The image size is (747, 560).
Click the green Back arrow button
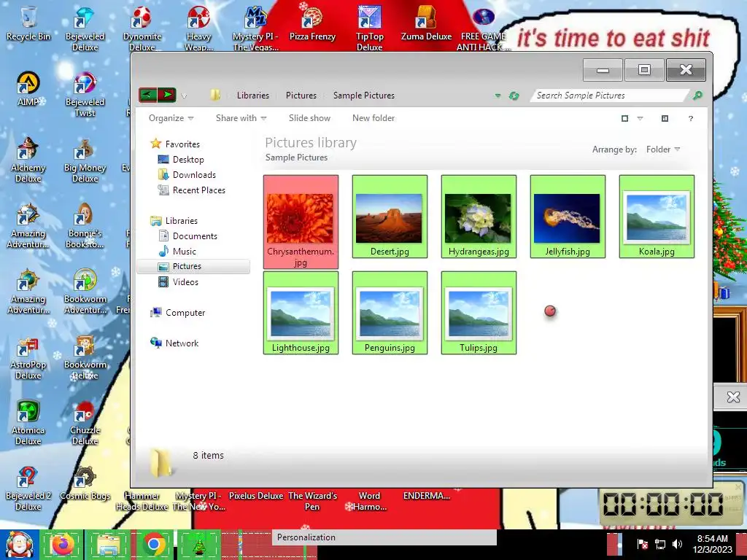[x=147, y=95]
